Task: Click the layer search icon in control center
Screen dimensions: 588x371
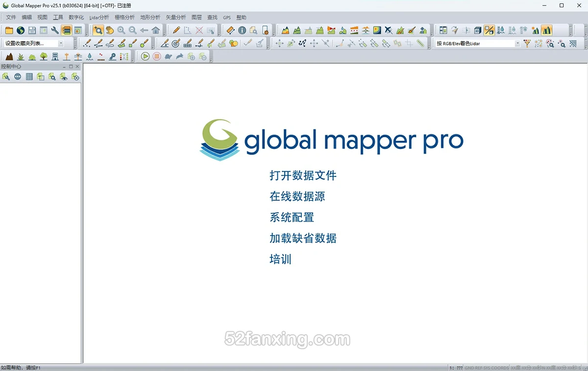Action: pos(52,76)
